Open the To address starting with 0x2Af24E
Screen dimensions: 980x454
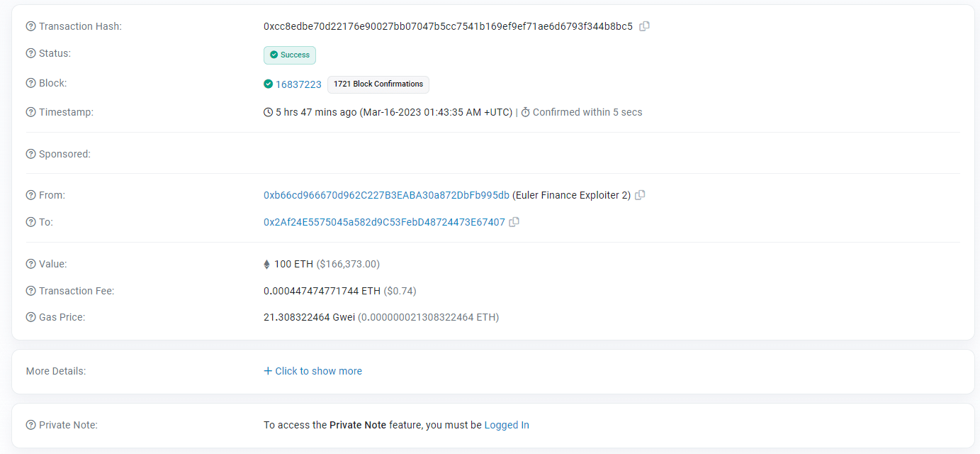point(383,221)
